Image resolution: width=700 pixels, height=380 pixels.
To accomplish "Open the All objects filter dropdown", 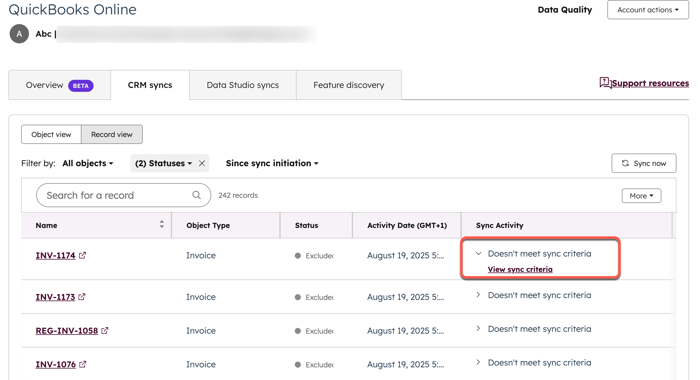I will (88, 163).
